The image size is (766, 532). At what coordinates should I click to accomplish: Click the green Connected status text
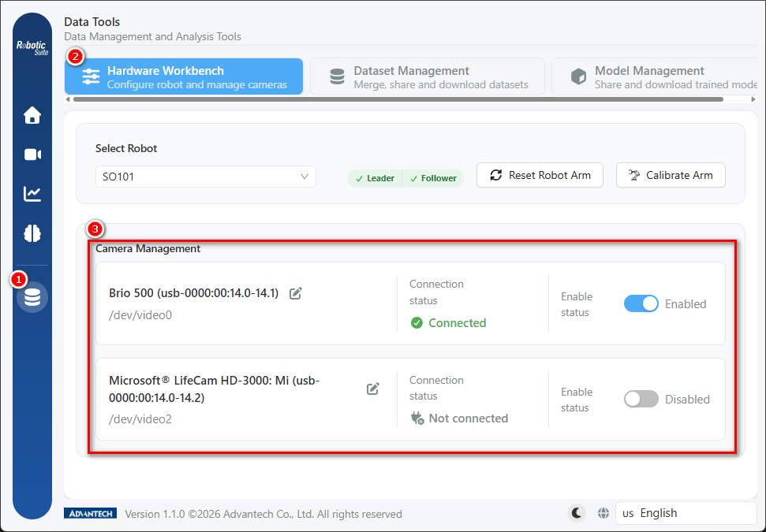point(458,322)
